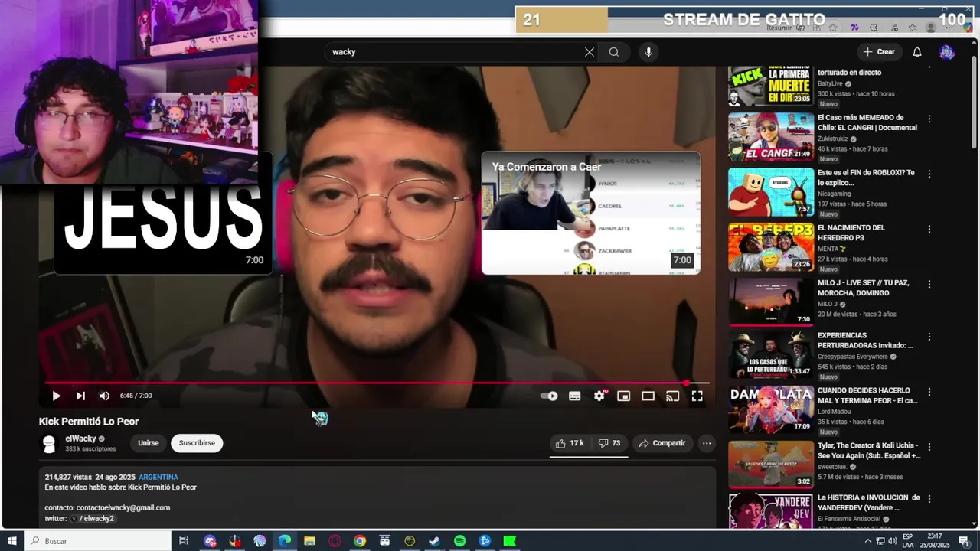This screenshot has width=980, height=551.
Task: Play the paused YouTube video
Action: pyautogui.click(x=56, y=396)
